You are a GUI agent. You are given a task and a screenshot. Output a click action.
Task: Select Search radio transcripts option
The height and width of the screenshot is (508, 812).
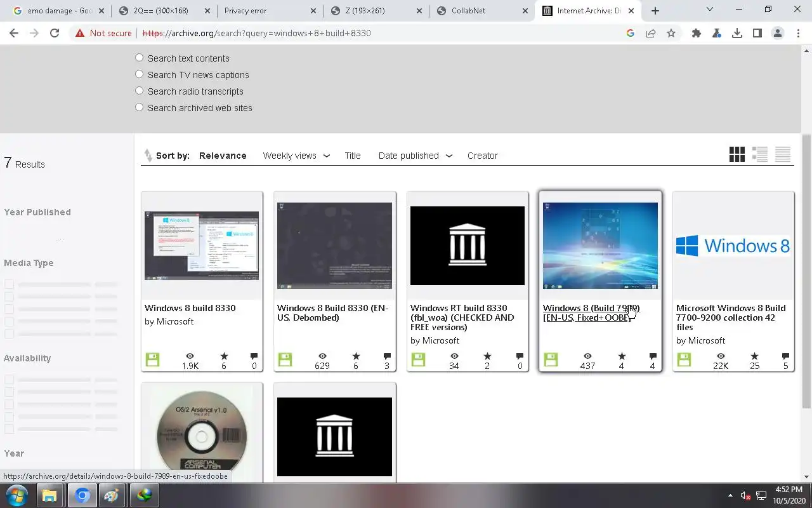139,91
